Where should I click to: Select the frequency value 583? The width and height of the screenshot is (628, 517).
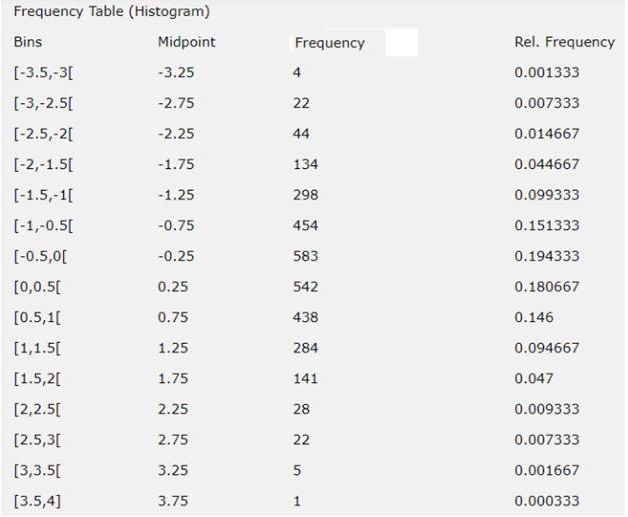305,256
